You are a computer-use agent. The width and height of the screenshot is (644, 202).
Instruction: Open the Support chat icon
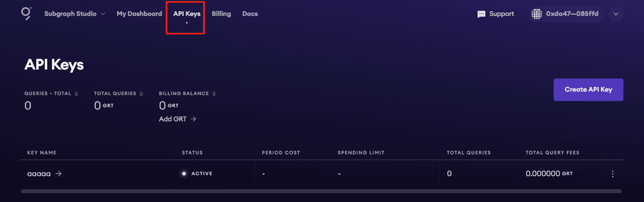481,14
